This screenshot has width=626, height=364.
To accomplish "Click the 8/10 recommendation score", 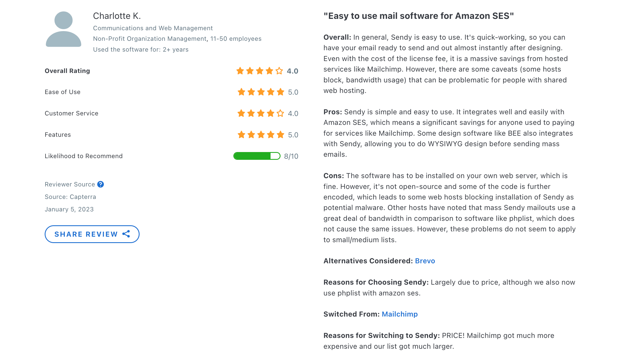I will point(291,156).
